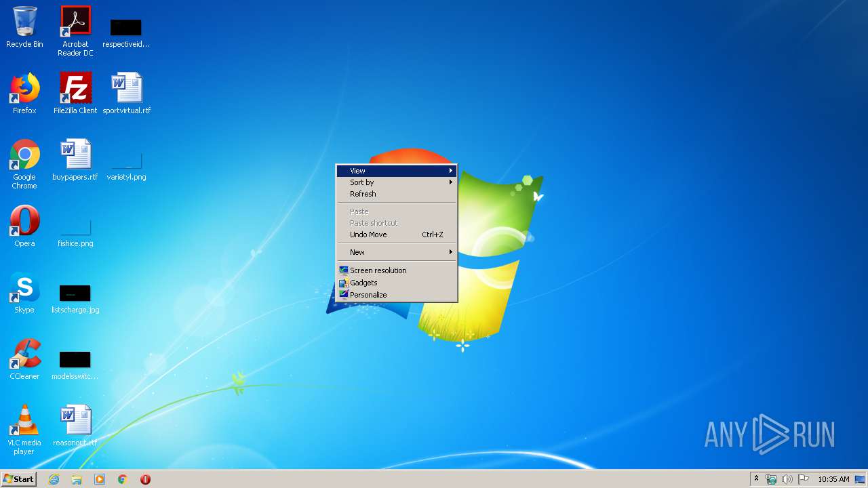Show hidden tray icons arrow

point(756,479)
